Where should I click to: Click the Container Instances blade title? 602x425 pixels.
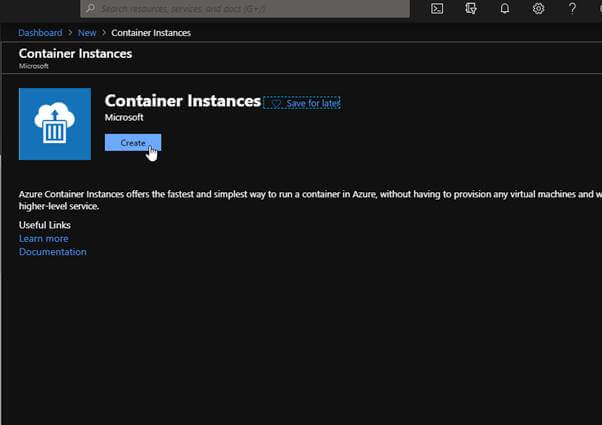[75, 53]
